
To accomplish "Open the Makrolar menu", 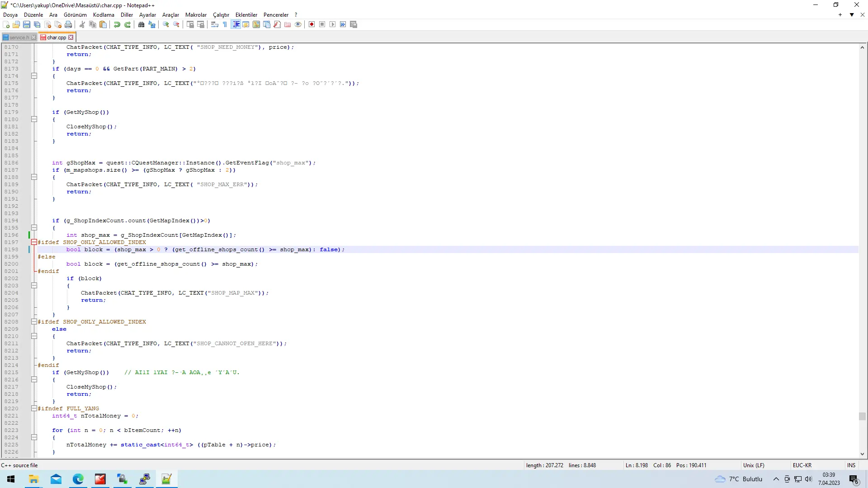I will (196, 14).
